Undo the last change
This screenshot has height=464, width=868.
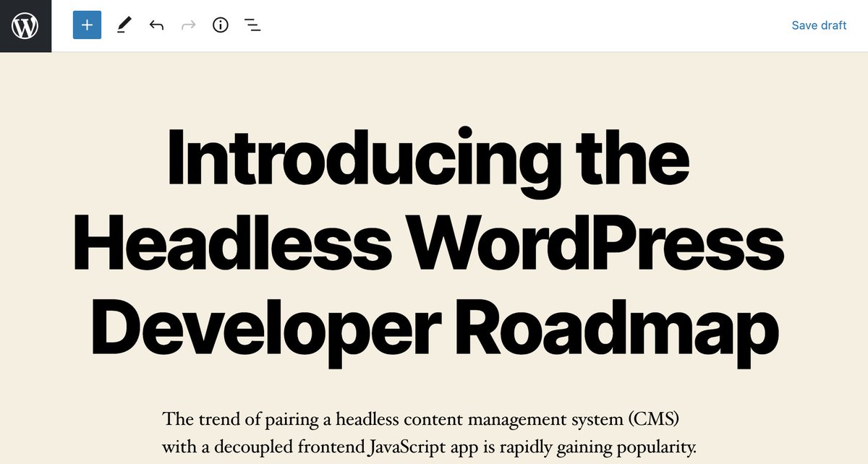(x=156, y=25)
